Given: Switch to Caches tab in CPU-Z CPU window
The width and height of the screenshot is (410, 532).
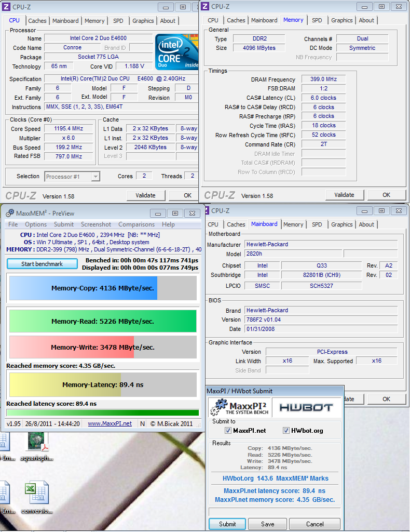Looking at the screenshot, I should tap(37, 21).
